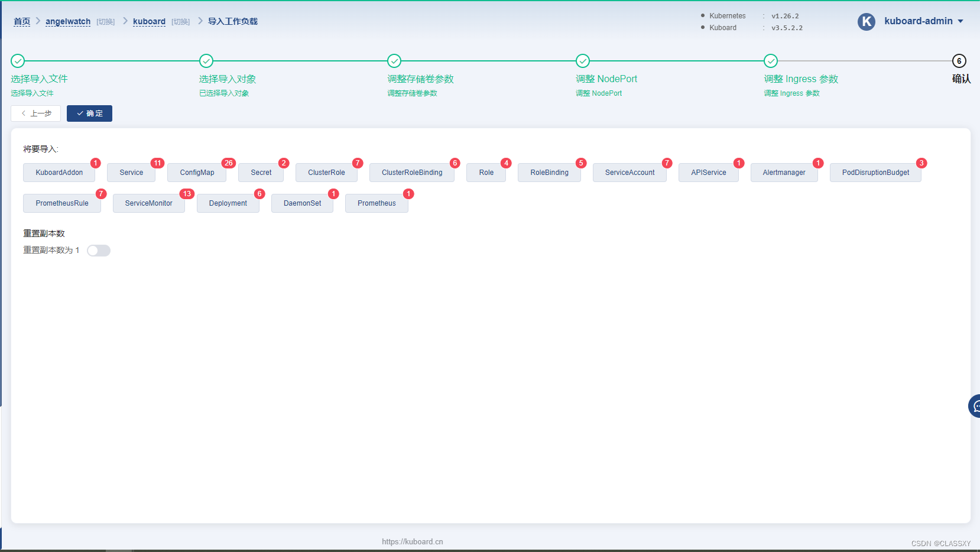Click the red 11 badge on Service
980x552 pixels.
point(157,163)
